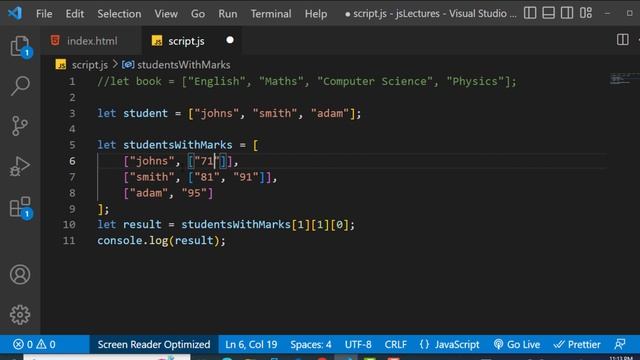Split the editor to the right
The height and width of the screenshot is (360, 640).
(x=622, y=40)
